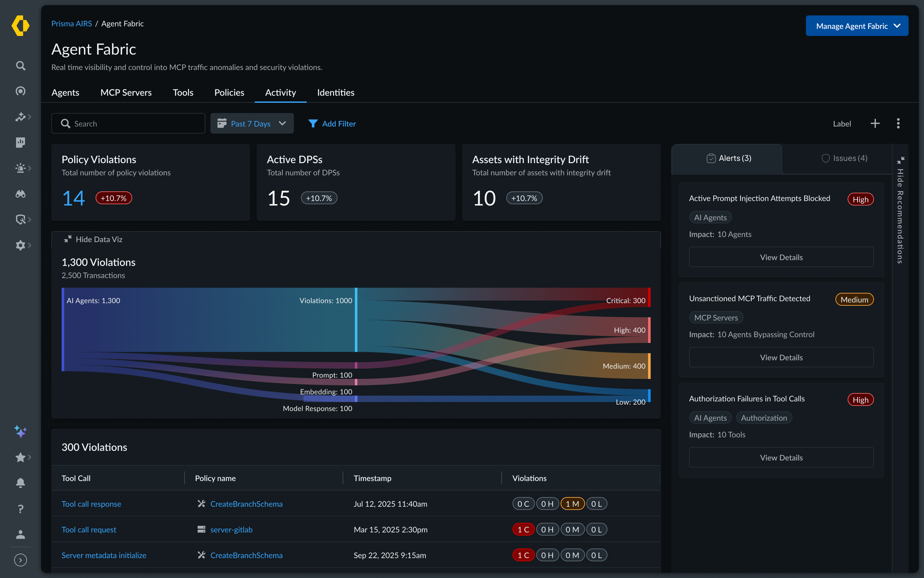The width and height of the screenshot is (924, 578).
Task: View details for Authorization Failures alert
Action: [x=781, y=458]
